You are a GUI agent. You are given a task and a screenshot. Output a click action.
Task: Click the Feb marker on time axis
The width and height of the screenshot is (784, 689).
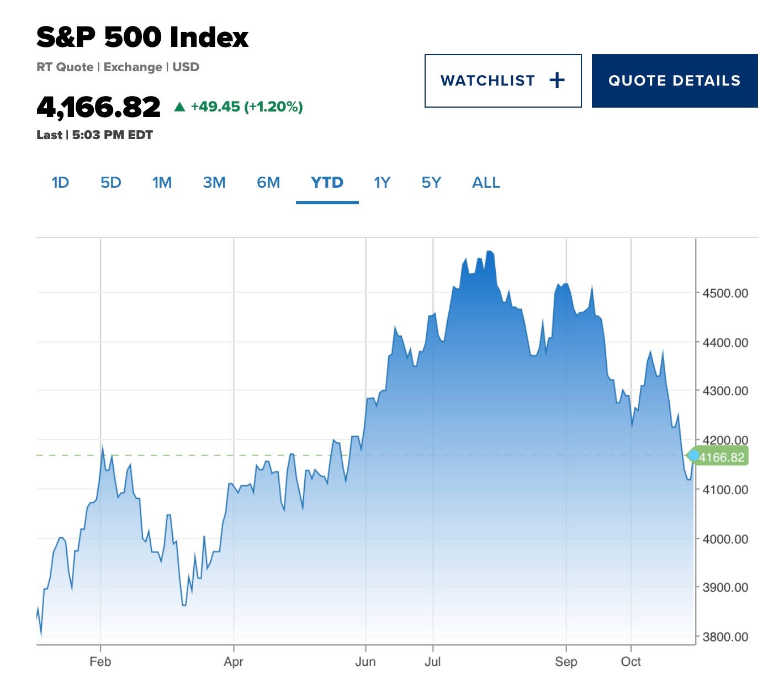tap(100, 661)
